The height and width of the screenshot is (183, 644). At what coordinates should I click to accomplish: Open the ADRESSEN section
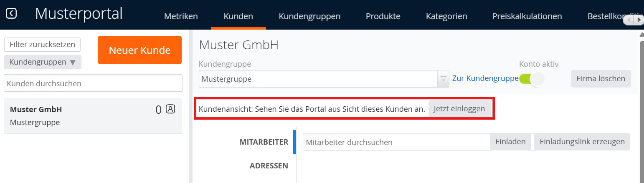point(269,165)
